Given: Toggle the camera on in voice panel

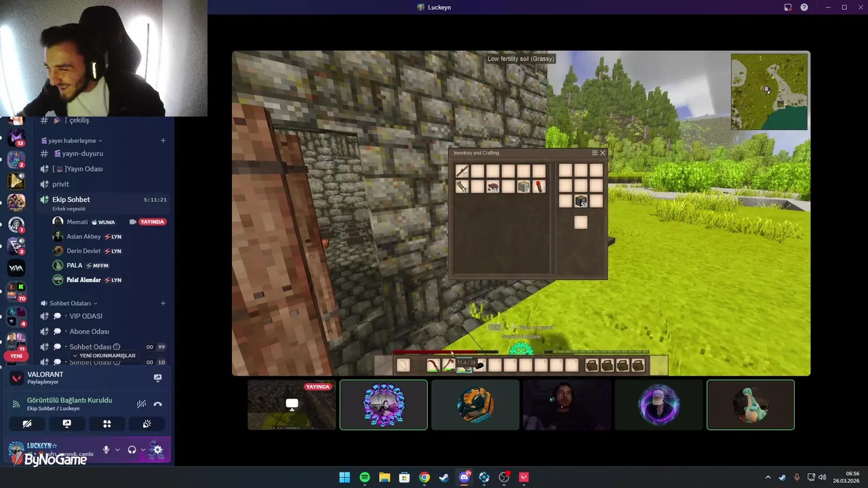Looking at the screenshot, I should coord(27,424).
